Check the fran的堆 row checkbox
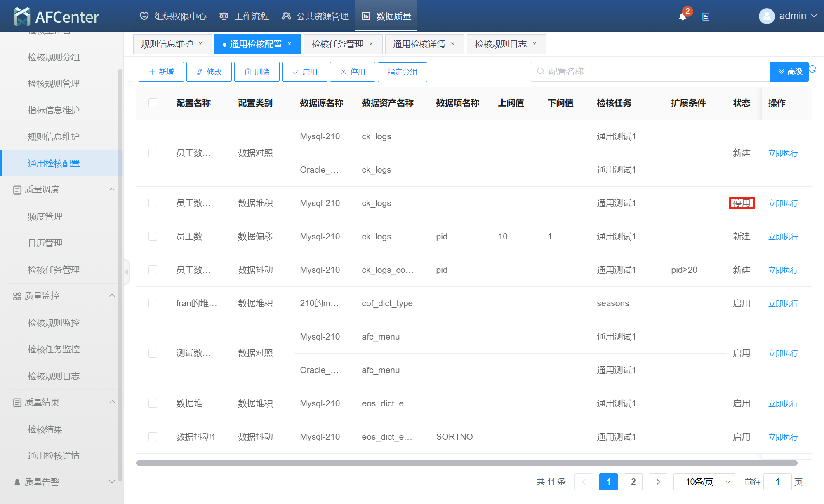The image size is (824, 504). (153, 303)
